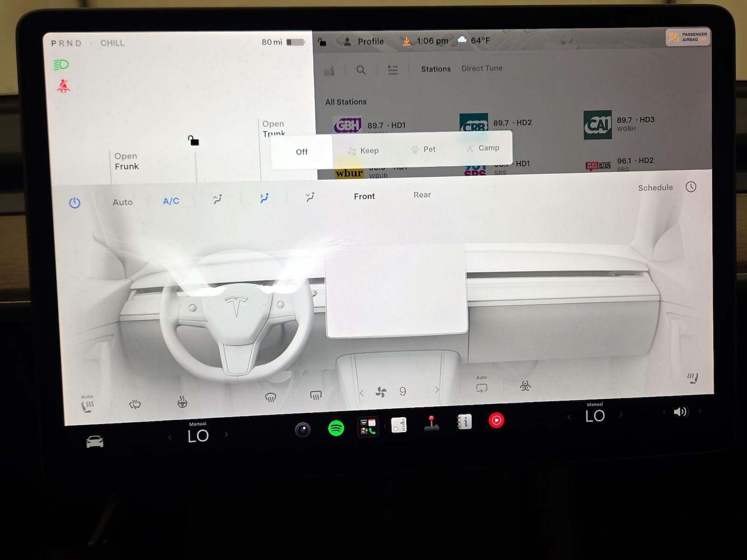Tap the car controls icon

(95, 441)
